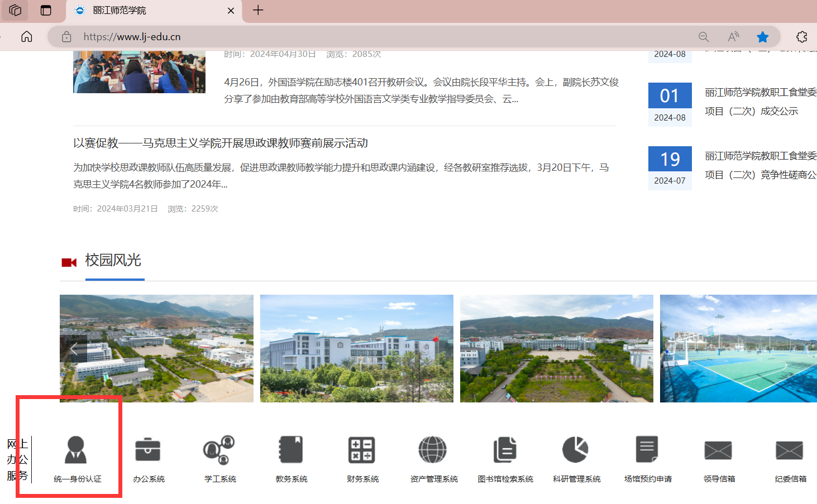Open article 以赛促教 马克思主义学院 headline
The width and height of the screenshot is (817, 504).
coord(221,143)
